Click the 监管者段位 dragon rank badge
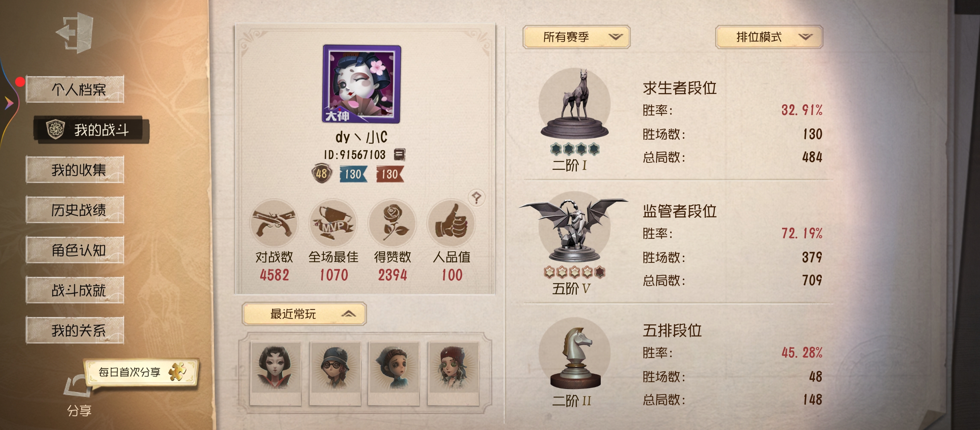Viewport: 980px width, 430px height. (x=574, y=231)
